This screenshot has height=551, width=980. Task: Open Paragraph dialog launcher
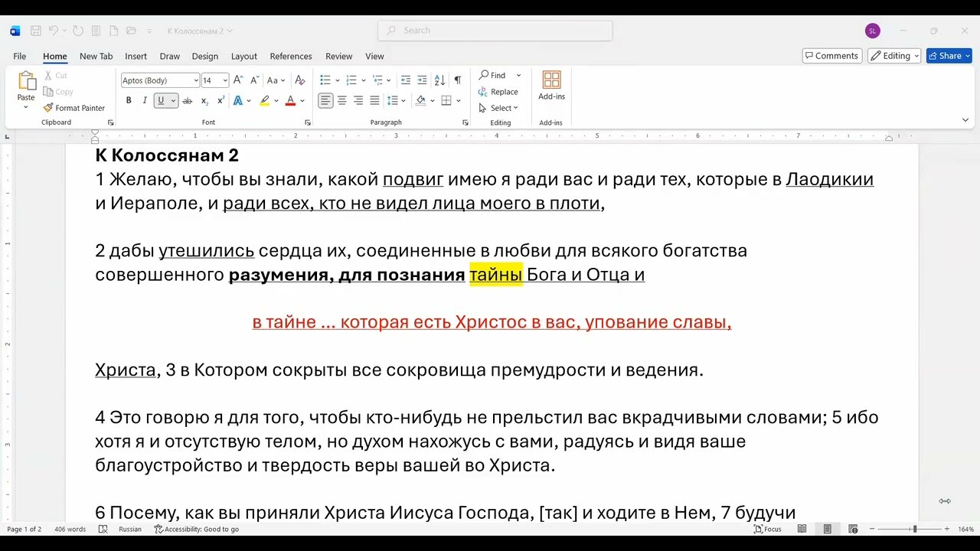[465, 122]
